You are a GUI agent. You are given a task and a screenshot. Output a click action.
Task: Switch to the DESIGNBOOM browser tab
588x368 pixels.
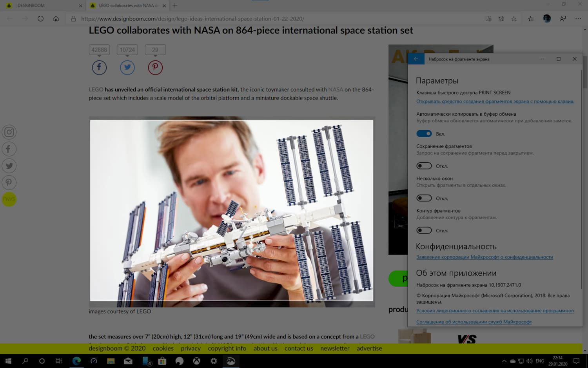[43, 5]
